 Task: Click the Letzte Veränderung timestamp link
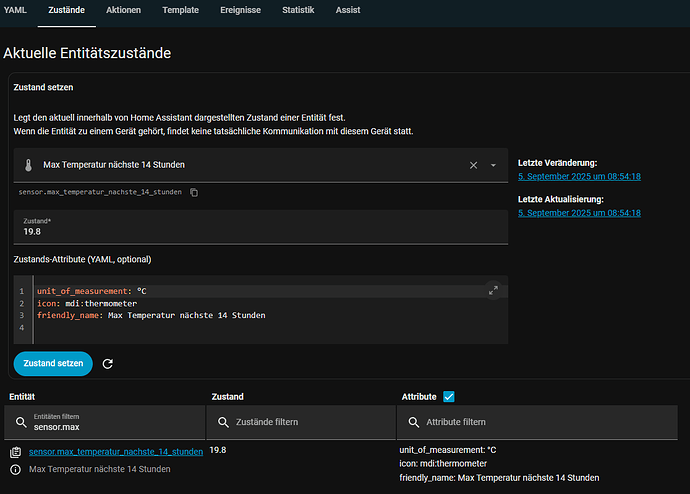coord(579,176)
